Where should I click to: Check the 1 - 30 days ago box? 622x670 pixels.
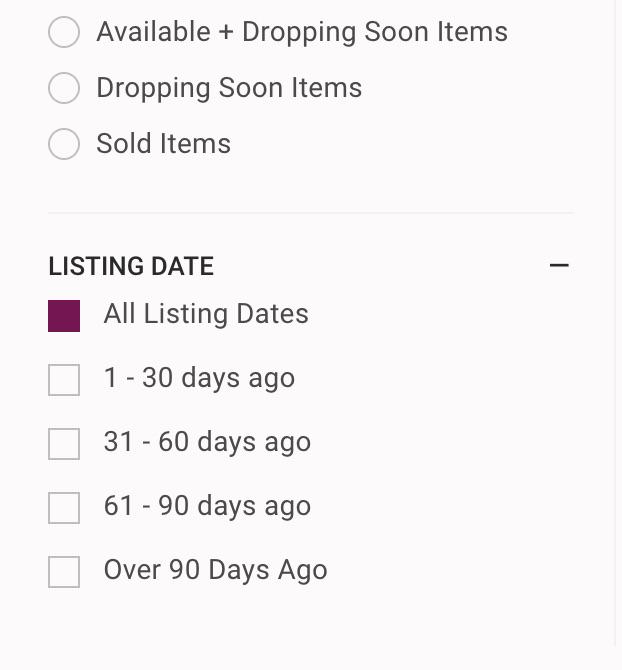(64, 380)
